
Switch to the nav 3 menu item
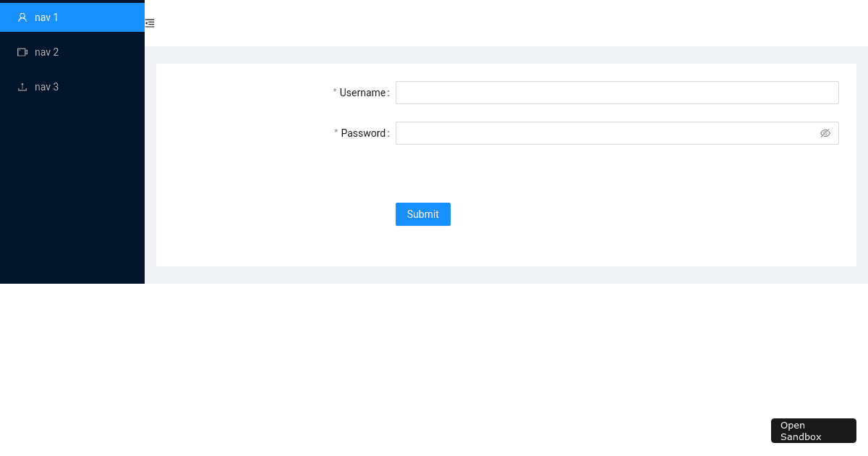pos(72,87)
